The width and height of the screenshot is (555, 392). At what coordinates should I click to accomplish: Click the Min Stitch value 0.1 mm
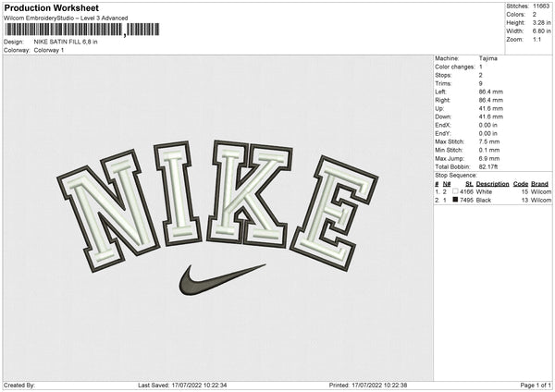[x=489, y=151]
